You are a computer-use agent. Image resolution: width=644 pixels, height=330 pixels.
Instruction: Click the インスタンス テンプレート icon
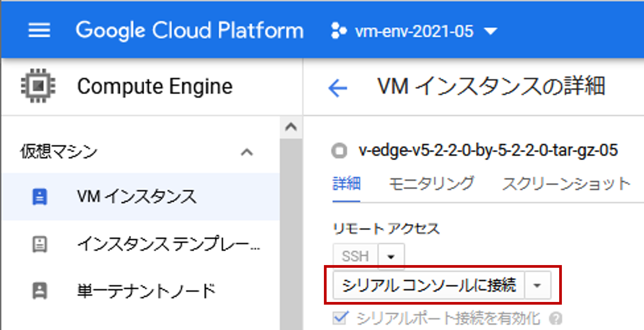click(40, 244)
